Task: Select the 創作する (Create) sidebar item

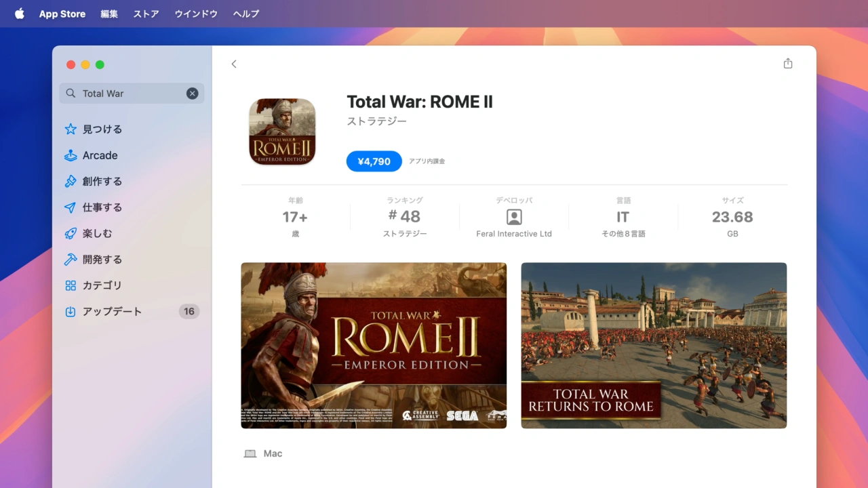Action: tap(102, 181)
